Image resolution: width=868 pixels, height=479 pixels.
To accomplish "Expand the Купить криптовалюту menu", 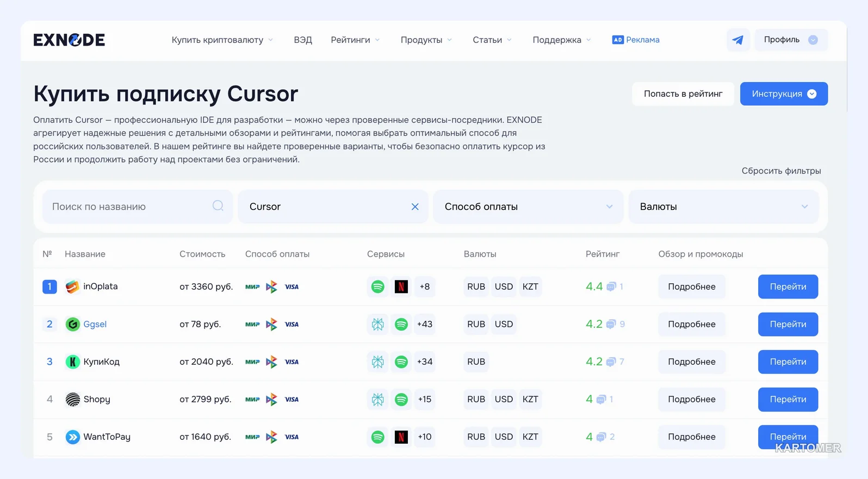I will coord(222,40).
